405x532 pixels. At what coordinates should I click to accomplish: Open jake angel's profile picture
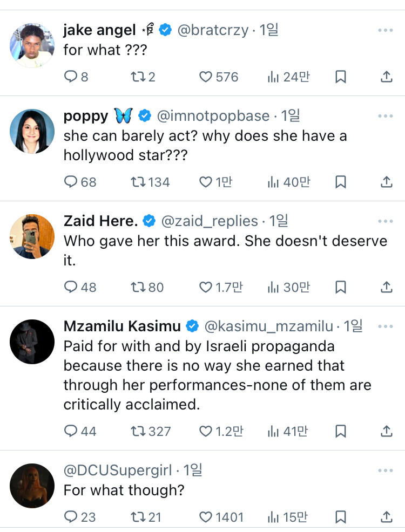point(32,46)
